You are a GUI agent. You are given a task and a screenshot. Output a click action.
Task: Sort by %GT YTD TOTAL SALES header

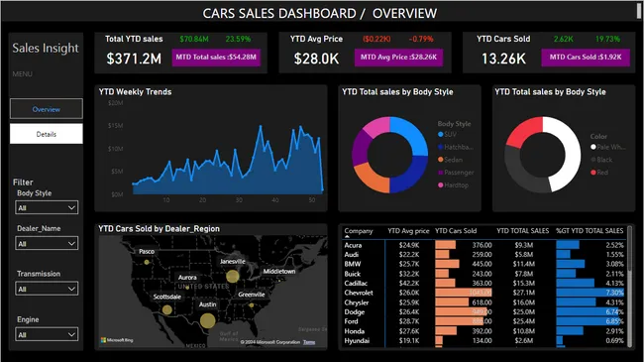(590, 231)
